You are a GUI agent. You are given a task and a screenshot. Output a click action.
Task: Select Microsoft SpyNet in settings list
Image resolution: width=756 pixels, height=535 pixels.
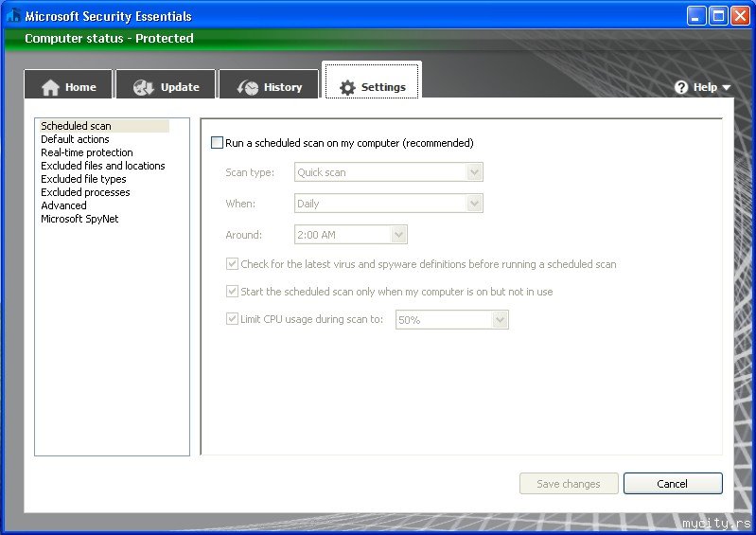[79, 219]
